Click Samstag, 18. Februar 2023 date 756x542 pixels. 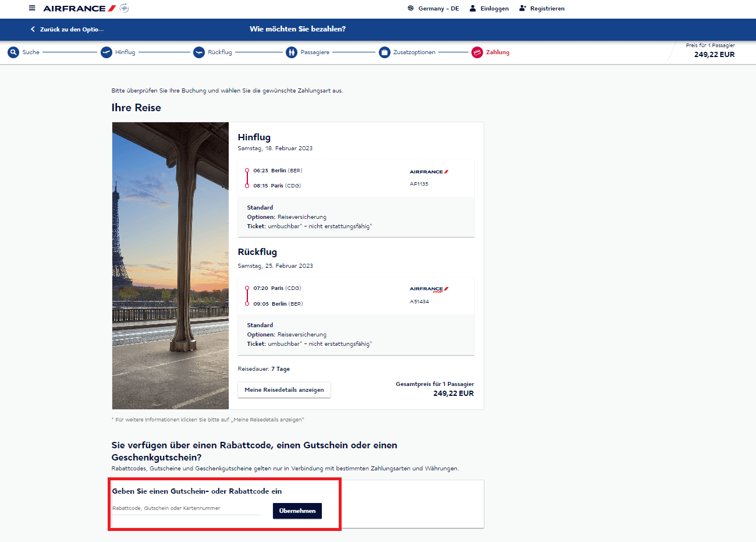click(275, 148)
